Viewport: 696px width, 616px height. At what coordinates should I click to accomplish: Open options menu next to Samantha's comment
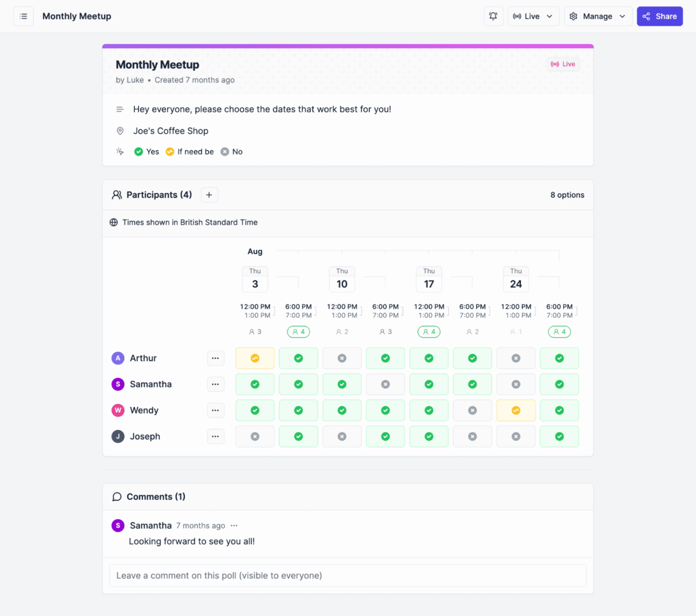click(234, 525)
